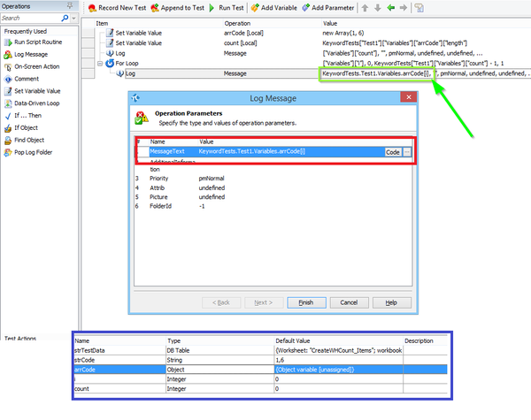Select the Test Actions category
The width and height of the screenshot is (531, 420).
point(20,338)
